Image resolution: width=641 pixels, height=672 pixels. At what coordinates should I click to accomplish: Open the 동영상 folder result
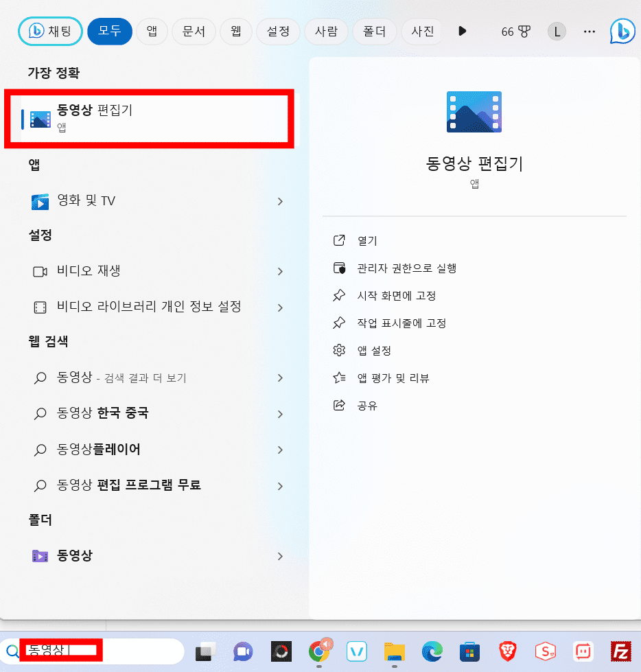click(149, 556)
